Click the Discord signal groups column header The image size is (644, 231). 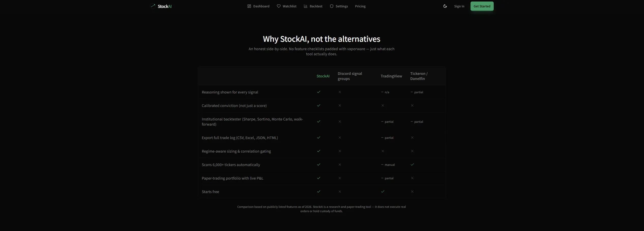[x=350, y=76]
